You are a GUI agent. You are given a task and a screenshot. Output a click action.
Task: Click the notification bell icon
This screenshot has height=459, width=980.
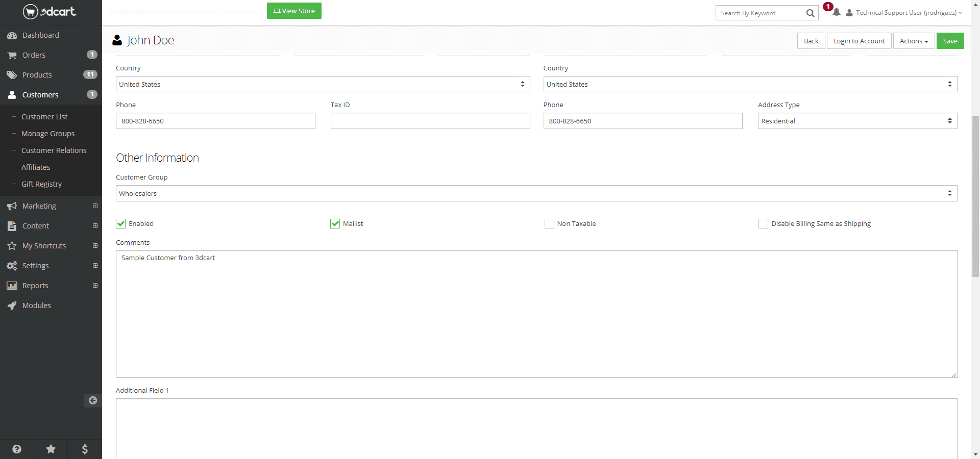tap(836, 13)
